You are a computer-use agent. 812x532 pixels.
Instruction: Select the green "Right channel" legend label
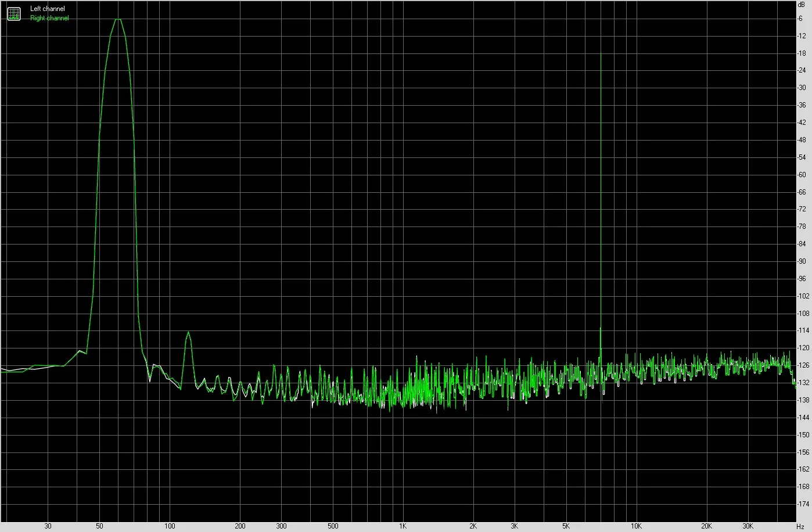click(49, 18)
